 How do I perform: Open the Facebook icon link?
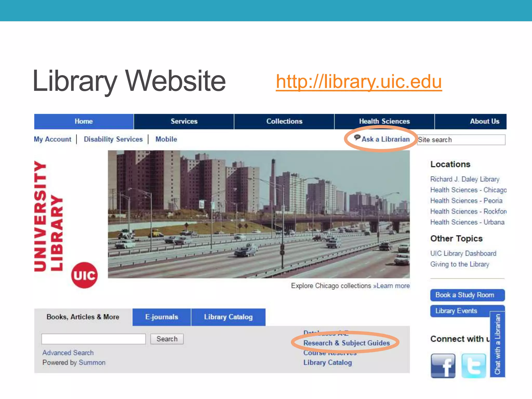[443, 365]
